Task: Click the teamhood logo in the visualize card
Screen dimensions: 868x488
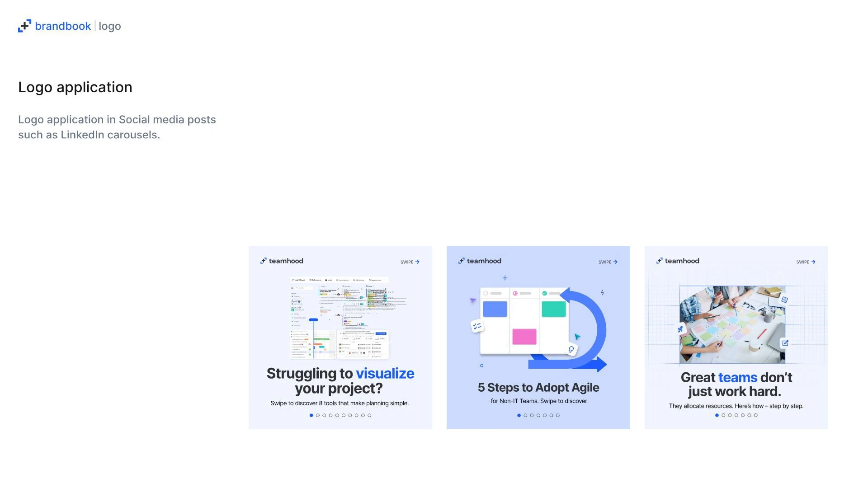Action: tap(282, 261)
